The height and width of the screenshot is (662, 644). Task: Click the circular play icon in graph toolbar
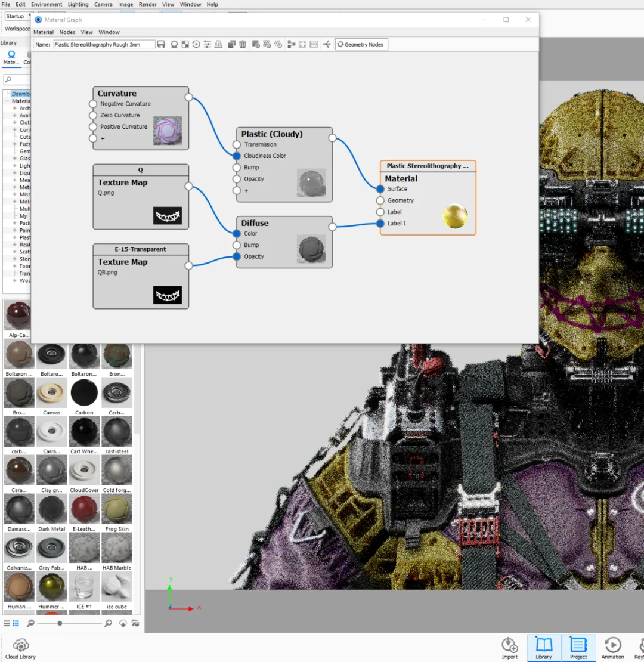pyautogui.click(x=196, y=44)
